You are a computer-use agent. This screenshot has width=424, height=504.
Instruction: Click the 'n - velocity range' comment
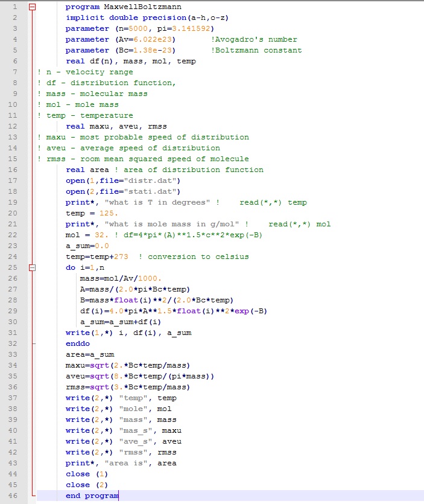85,72
